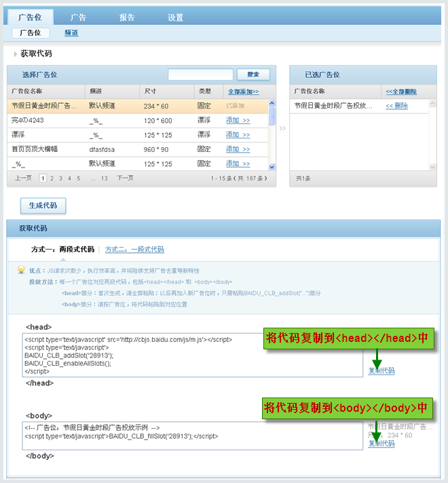Image resolution: width=448 pixels, height=483 pixels.
Task: Go to 下一页 next page
Action: (x=125, y=178)
